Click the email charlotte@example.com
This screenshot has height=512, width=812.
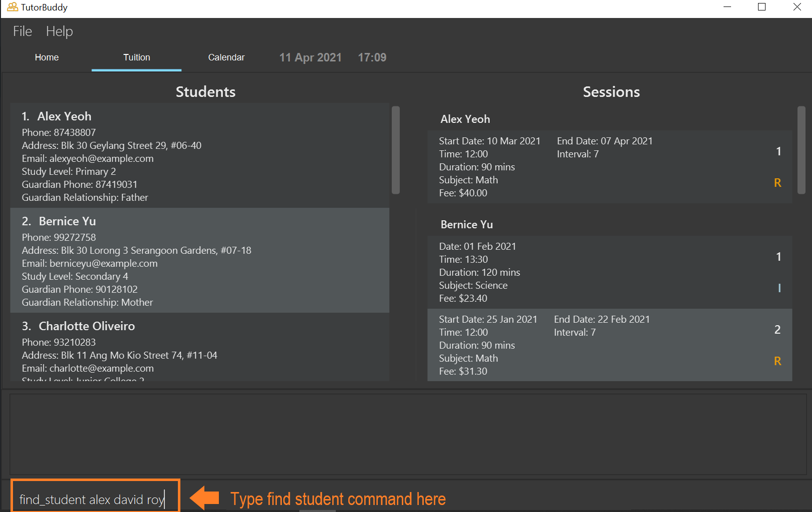(x=101, y=369)
